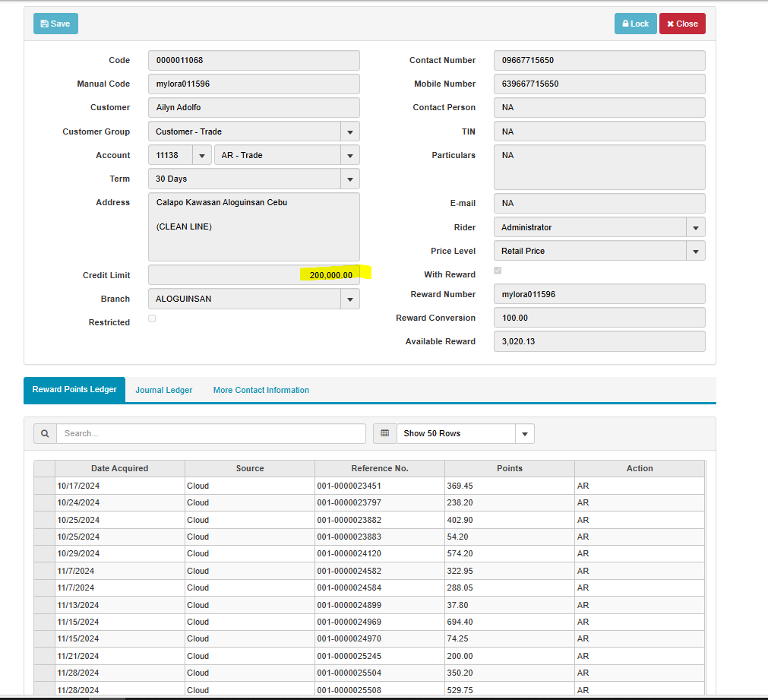768x700 pixels.
Task: Expand the Show 50 Rows dropdown
Action: pyautogui.click(x=524, y=434)
